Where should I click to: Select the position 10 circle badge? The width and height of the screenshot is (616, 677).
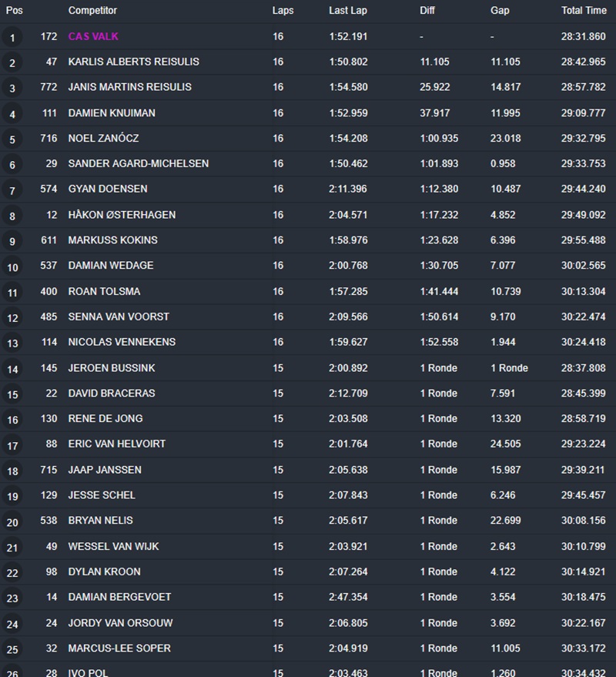12,267
